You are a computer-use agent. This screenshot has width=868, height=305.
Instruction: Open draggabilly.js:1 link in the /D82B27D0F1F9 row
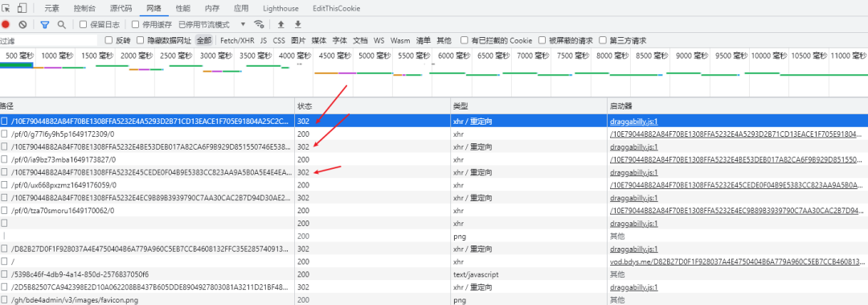633,249
